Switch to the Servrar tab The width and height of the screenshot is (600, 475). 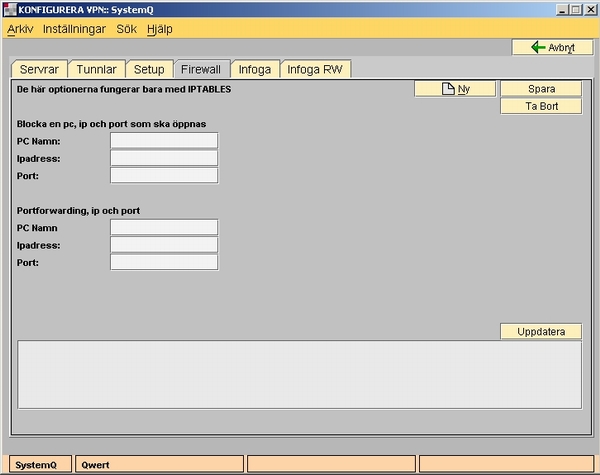40,69
